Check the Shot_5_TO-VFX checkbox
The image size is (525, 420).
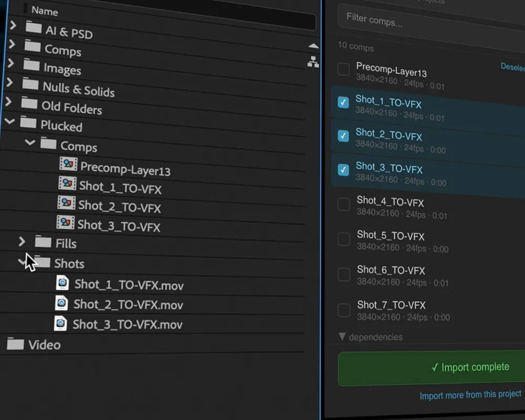coord(344,239)
